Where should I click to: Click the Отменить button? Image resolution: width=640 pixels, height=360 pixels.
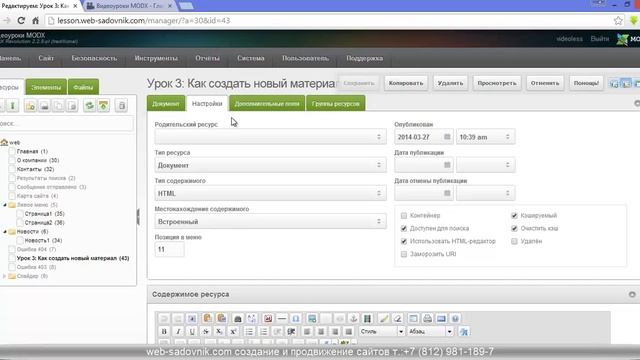point(545,83)
